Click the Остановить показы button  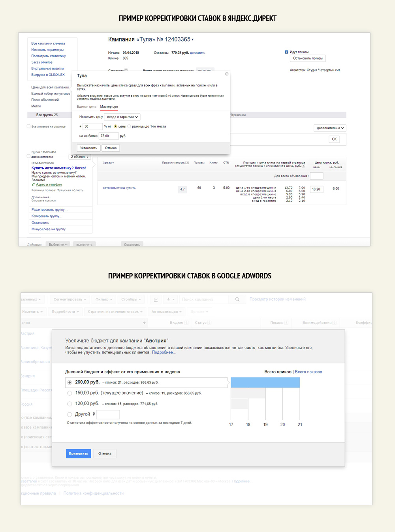[308, 58]
